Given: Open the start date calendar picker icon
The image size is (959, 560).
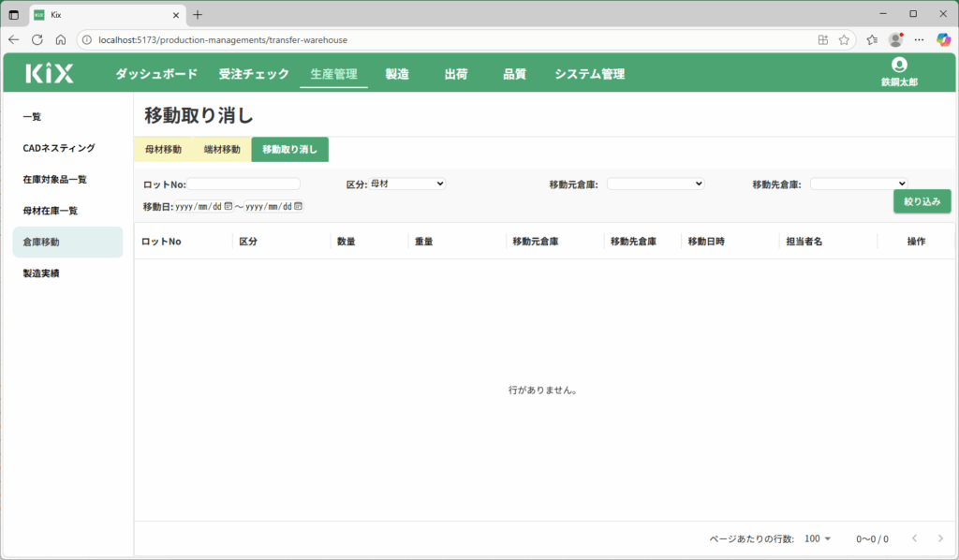Looking at the screenshot, I should click(228, 207).
